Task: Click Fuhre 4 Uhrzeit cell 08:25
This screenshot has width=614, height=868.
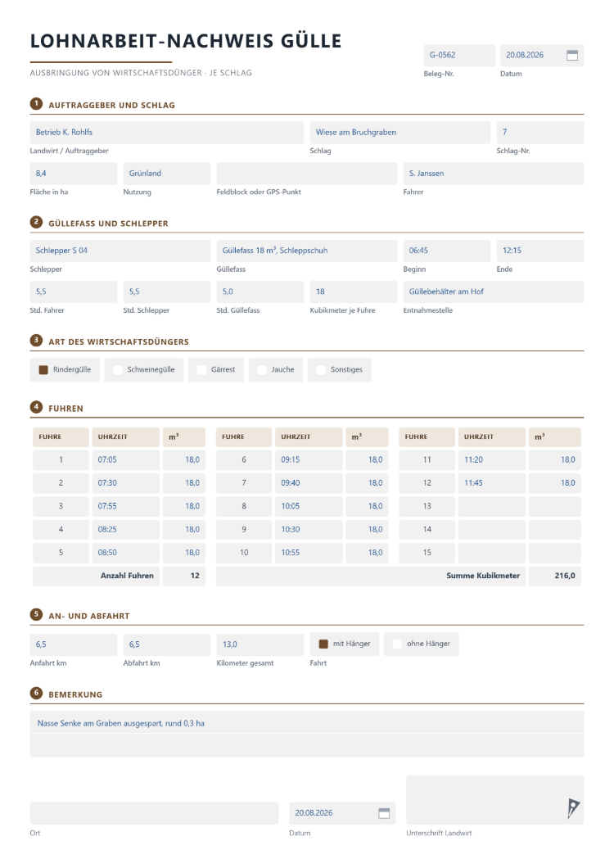Action: (x=126, y=530)
